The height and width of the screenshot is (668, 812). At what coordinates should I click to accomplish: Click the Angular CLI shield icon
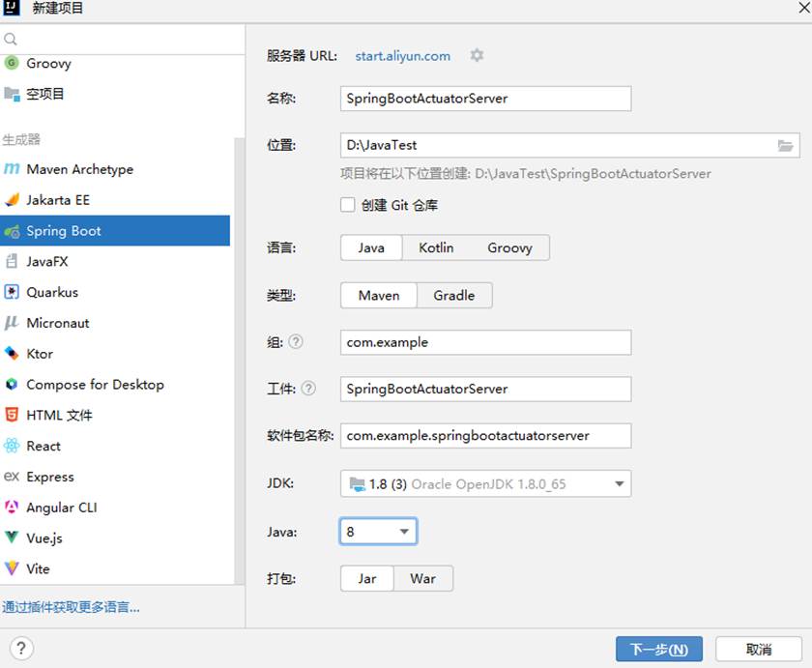tap(12, 507)
